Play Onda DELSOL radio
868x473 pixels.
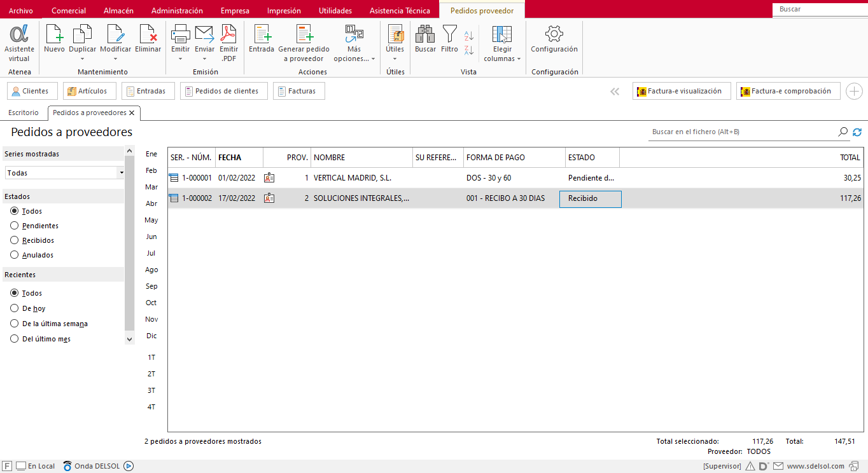(129, 466)
